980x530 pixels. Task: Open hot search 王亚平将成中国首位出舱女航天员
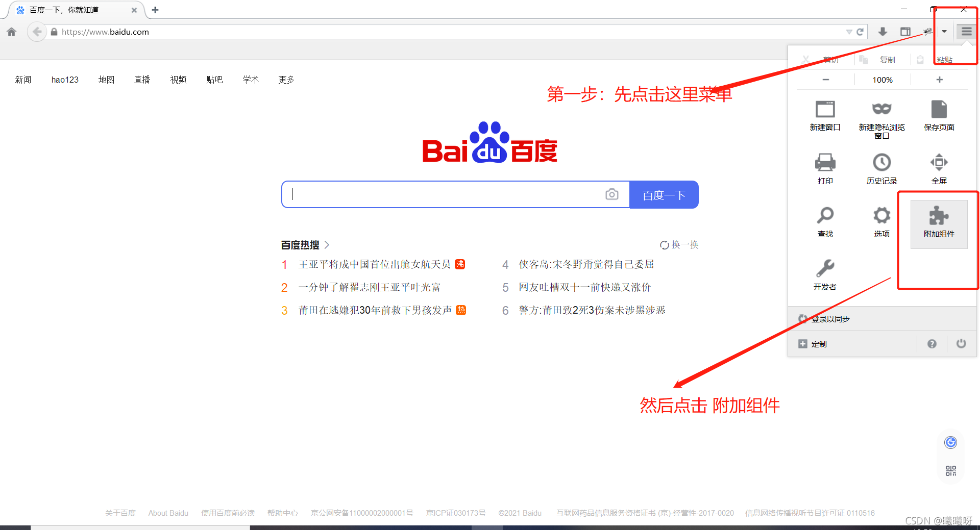point(375,264)
